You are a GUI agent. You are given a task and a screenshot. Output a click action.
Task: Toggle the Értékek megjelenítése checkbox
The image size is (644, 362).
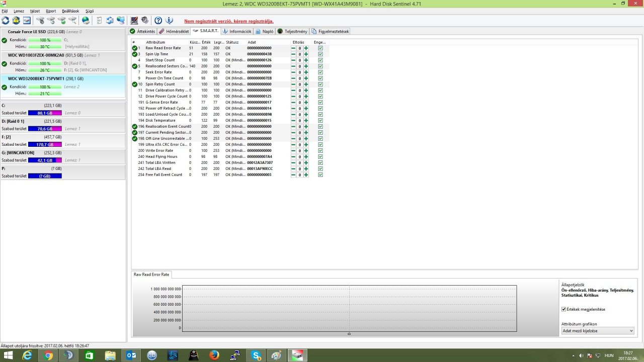tap(563, 309)
